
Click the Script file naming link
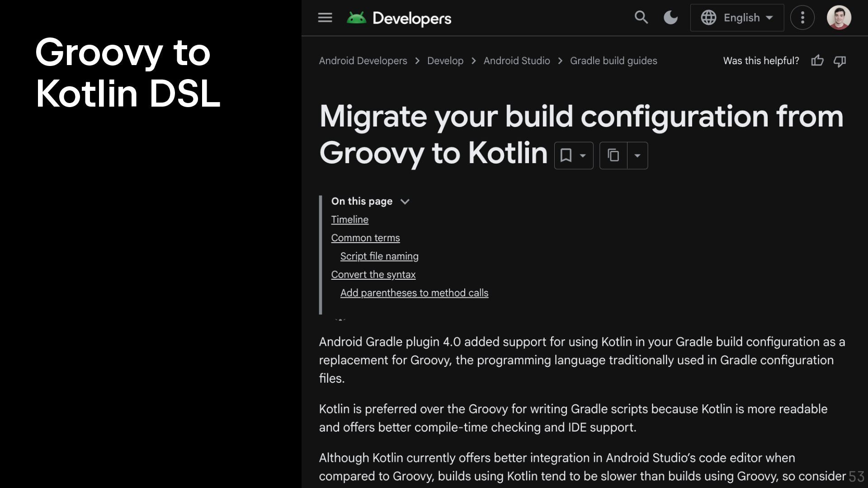coord(379,256)
